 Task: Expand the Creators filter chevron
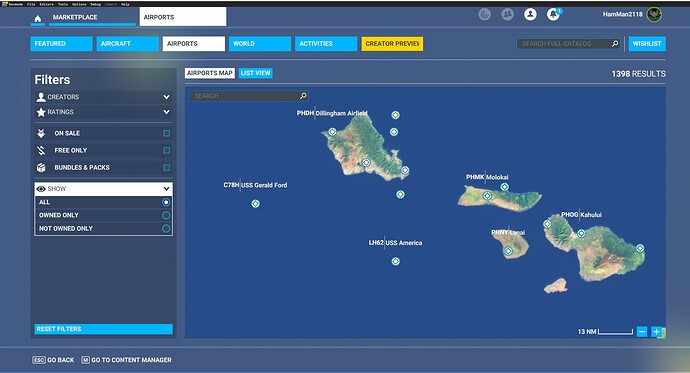point(166,97)
